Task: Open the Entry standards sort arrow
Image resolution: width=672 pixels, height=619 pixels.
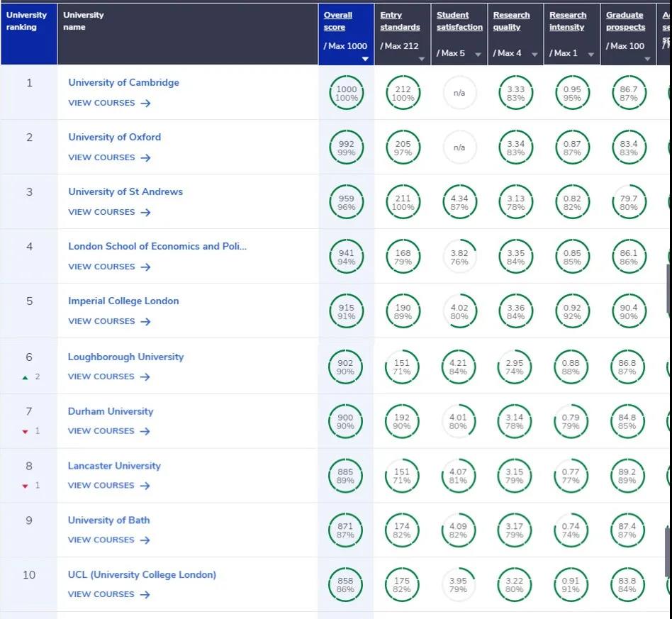Action: (422, 59)
